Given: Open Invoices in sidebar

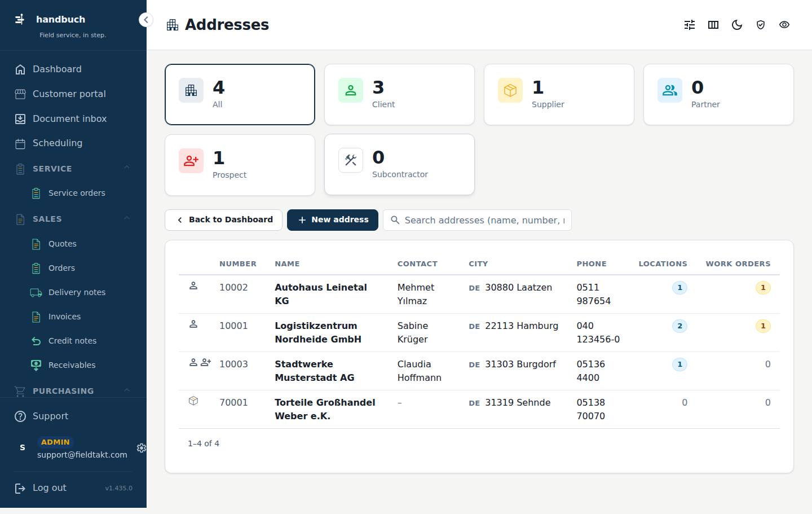Looking at the screenshot, I should pyautogui.click(x=81, y=317).
